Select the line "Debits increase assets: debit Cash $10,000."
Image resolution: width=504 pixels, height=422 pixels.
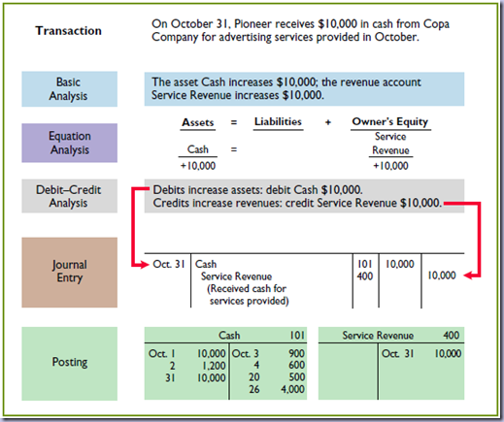pyautogui.click(x=257, y=190)
